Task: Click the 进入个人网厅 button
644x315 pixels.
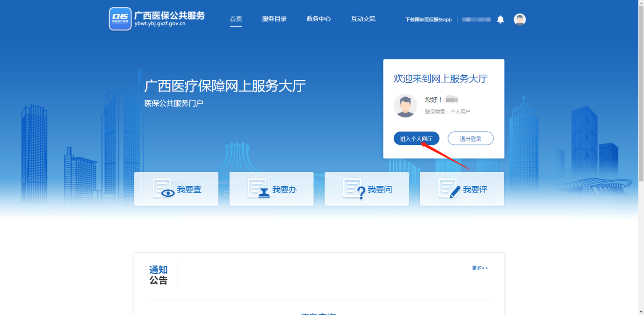Action: [416, 139]
